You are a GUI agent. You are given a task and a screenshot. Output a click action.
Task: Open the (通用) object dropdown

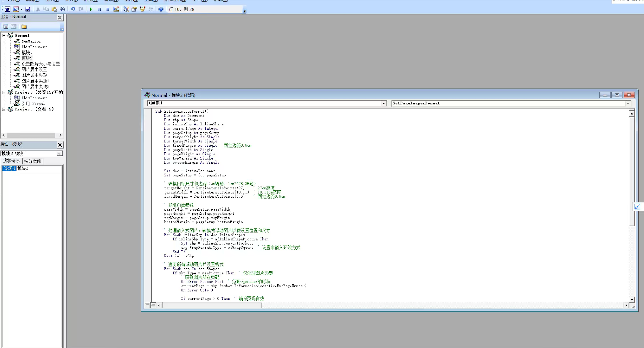tap(384, 103)
